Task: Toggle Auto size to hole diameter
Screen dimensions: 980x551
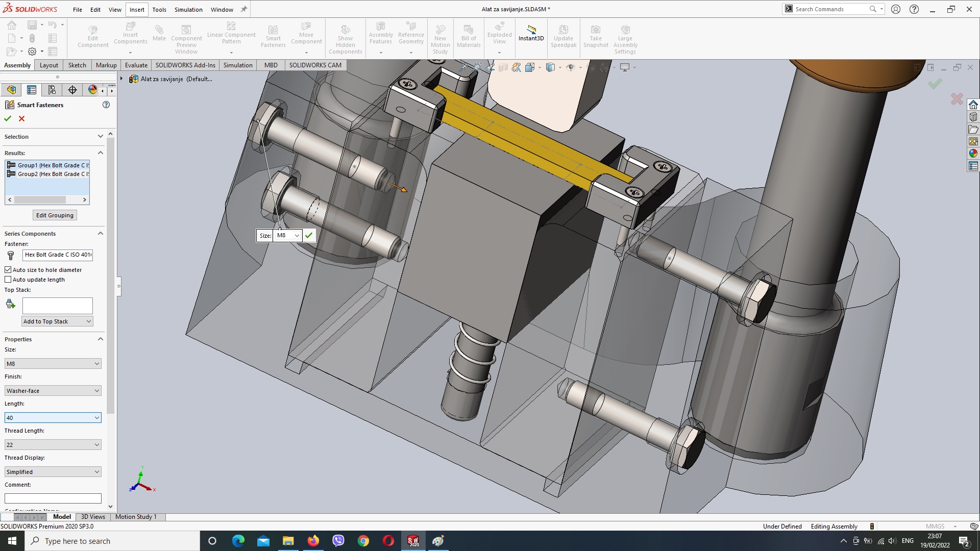Action: (8, 269)
